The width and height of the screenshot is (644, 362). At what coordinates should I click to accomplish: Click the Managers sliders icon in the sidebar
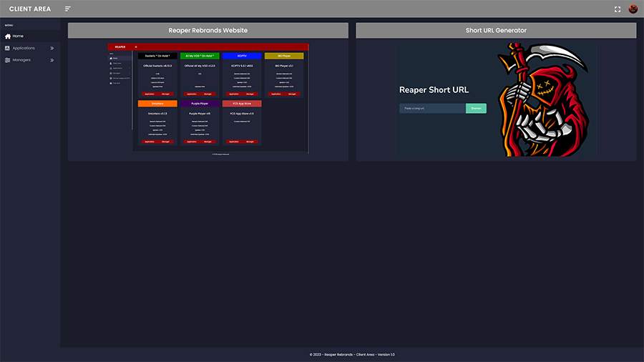pos(8,60)
